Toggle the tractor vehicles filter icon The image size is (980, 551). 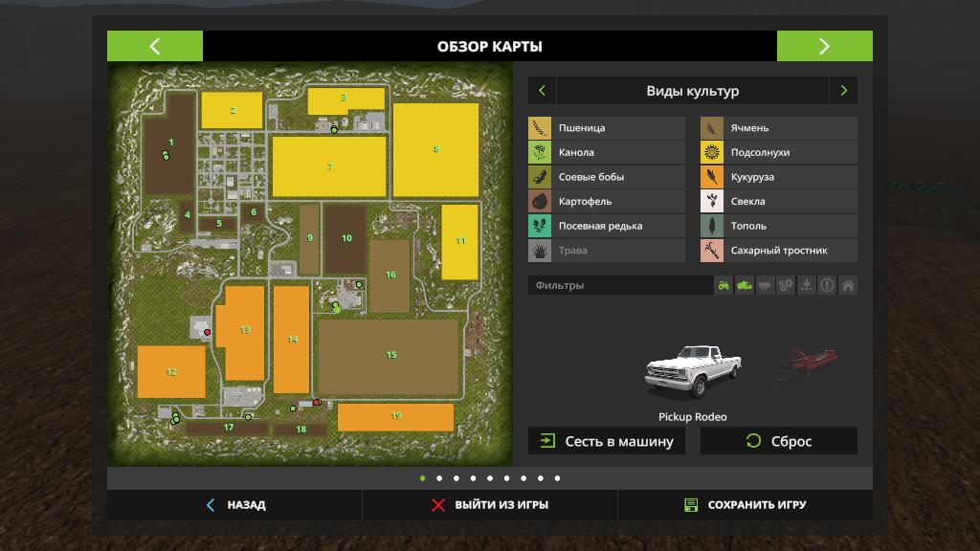tap(724, 285)
